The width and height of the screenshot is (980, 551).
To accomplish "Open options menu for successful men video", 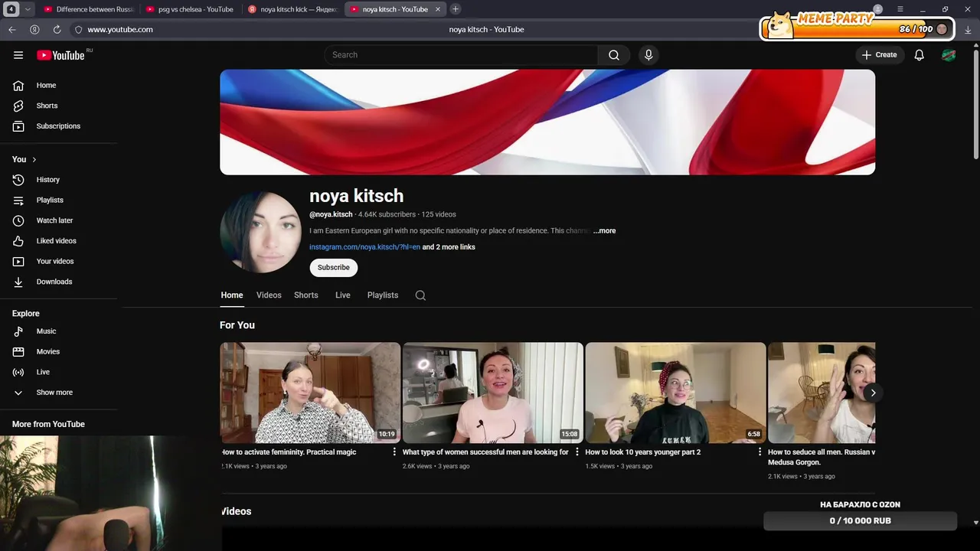I will pyautogui.click(x=577, y=452).
